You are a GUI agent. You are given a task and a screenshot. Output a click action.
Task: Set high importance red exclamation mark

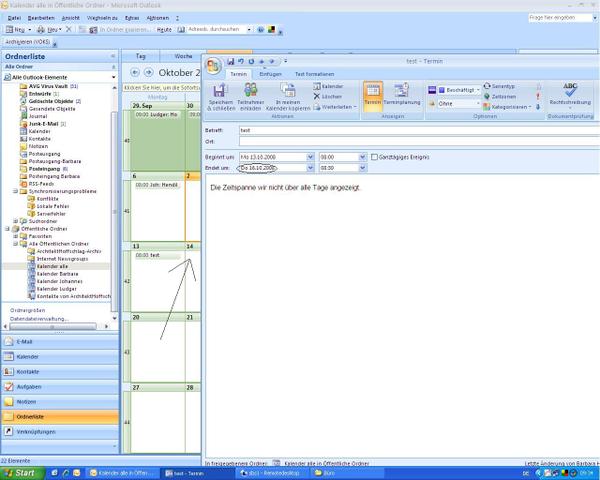[538, 96]
